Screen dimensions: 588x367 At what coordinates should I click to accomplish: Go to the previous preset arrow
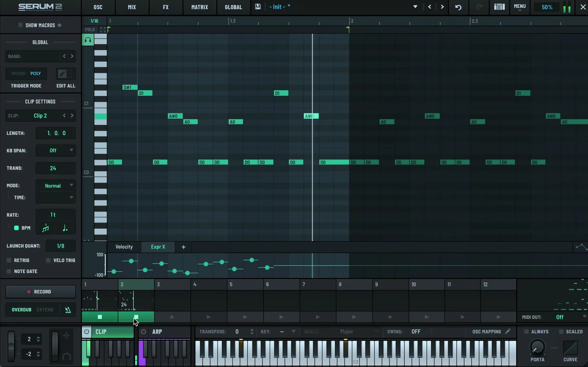pyautogui.click(x=430, y=7)
